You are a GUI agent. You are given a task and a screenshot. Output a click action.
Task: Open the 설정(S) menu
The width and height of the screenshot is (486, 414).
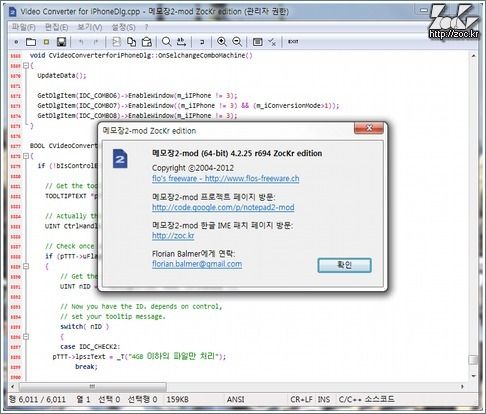point(123,27)
